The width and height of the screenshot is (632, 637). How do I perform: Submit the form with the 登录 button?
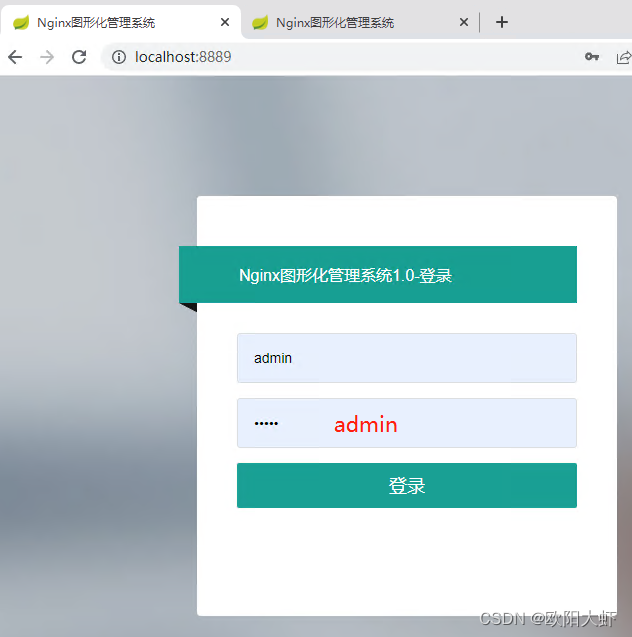407,485
